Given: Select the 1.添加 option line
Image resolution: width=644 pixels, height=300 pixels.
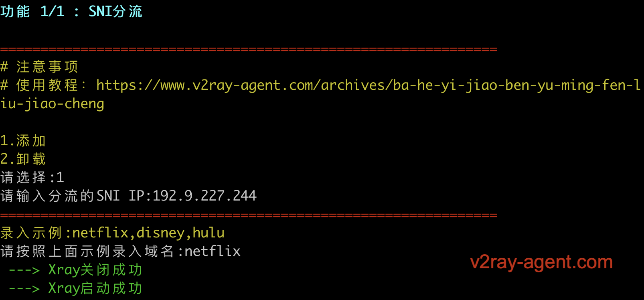Looking at the screenshot, I should (x=23, y=141).
